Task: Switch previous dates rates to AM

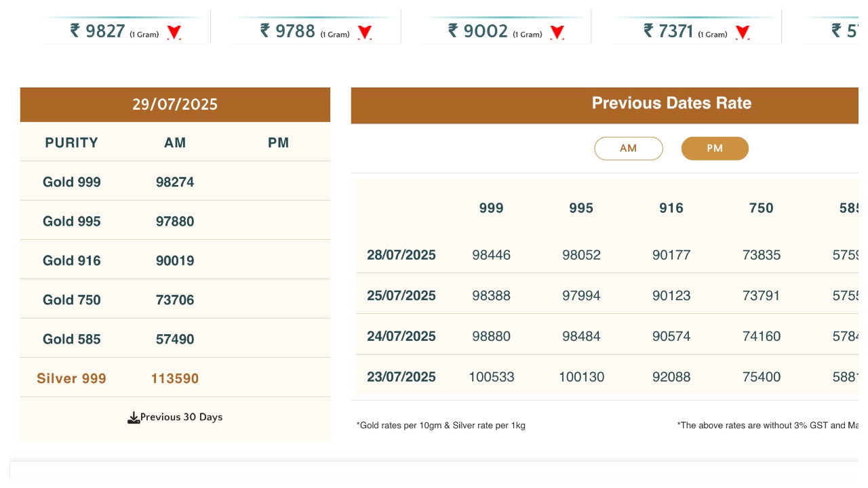Action: 628,148
